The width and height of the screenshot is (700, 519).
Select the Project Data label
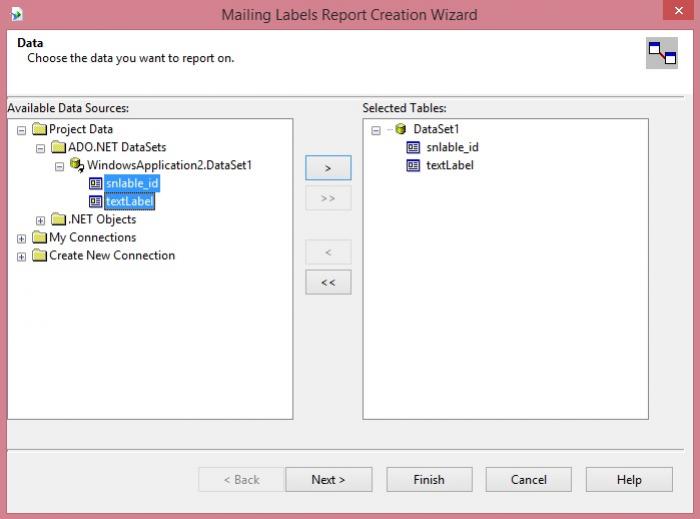pos(81,129)
